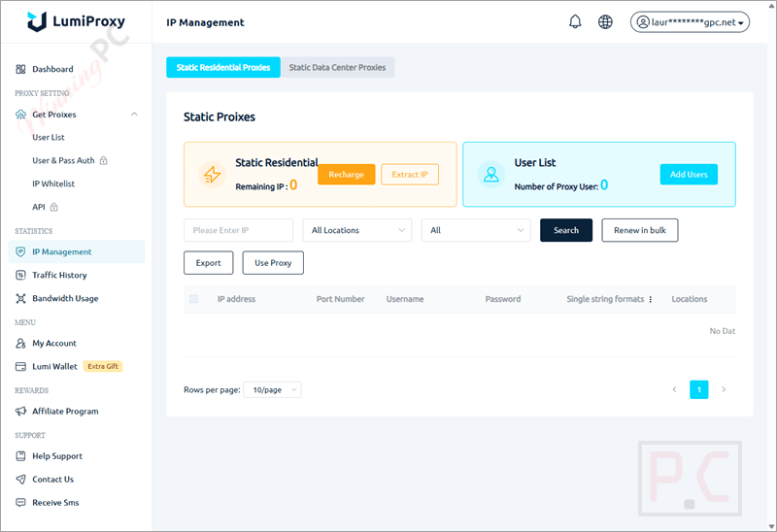Click the Search button

[566, 230]
